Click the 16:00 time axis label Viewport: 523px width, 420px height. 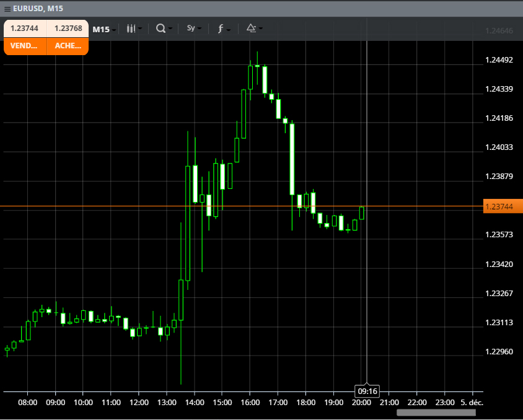tap(250, 403)
